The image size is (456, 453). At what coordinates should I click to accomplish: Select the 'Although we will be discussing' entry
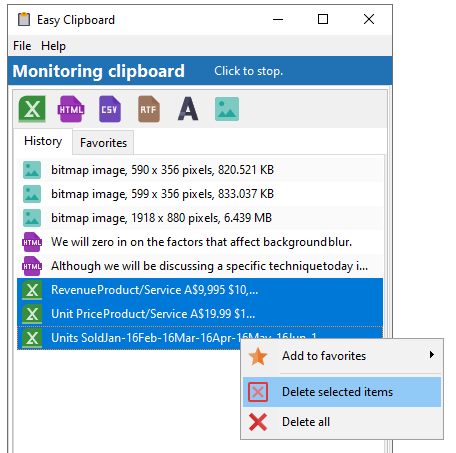click(200, 266)
